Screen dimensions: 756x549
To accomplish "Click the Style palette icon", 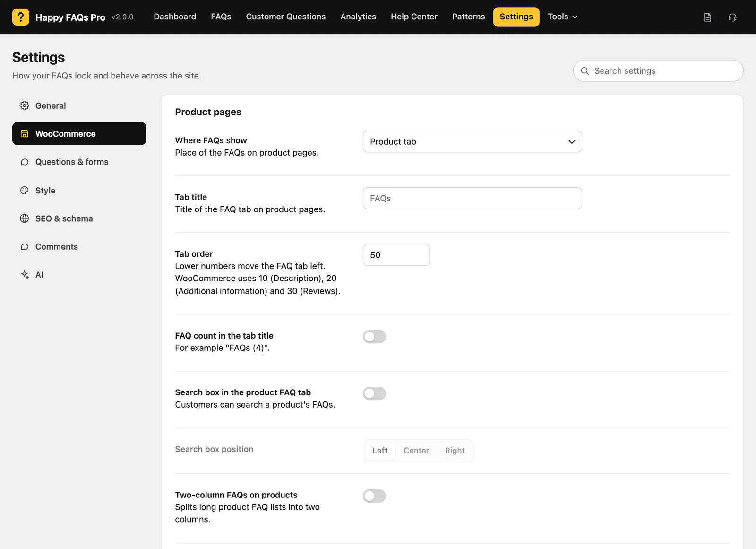I will point(25,190).
